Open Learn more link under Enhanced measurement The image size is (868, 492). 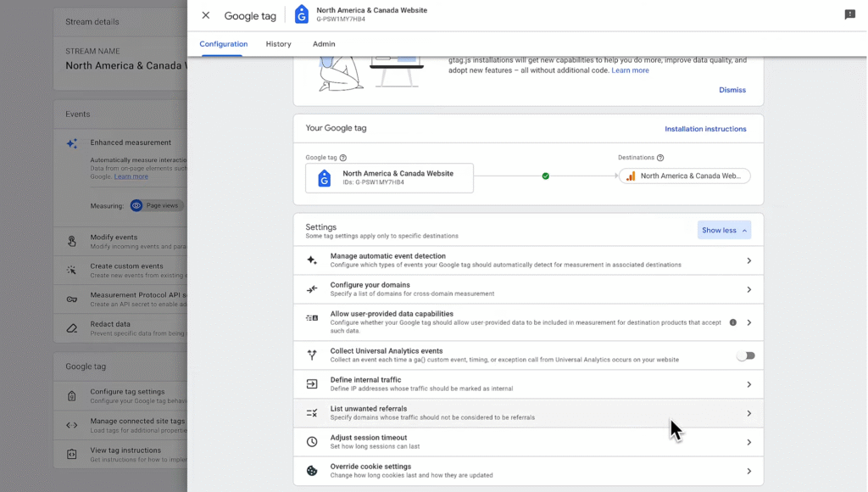click(x=131, y=176)
